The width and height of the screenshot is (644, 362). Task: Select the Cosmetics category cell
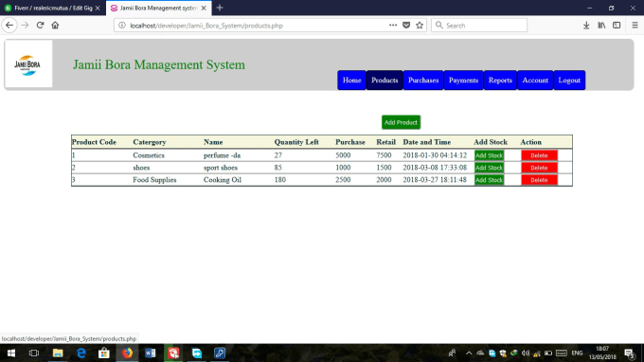click(x=149, y=155)
